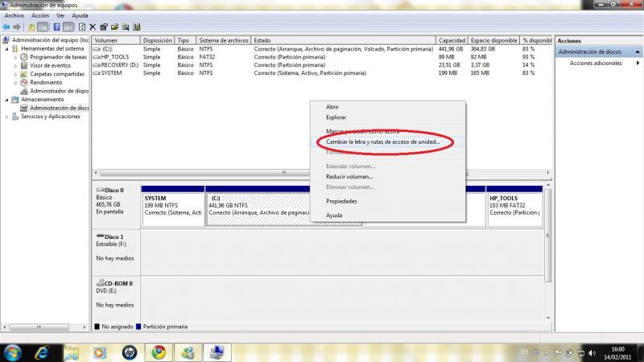Sort by the Volumen column header
Image resolution: width=644 pixels, height=362 pixels.
(x=116, y=40)
